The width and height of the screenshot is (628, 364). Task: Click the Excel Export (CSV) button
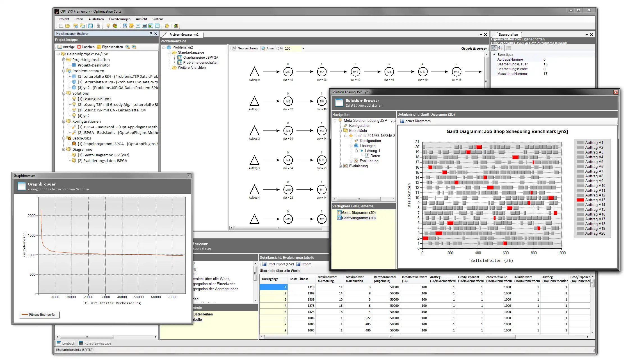tap(278, 264)
